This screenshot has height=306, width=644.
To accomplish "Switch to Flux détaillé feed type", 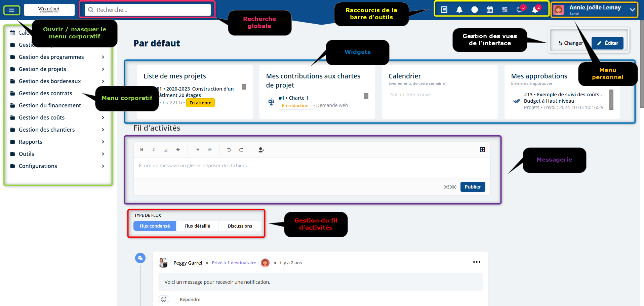I will 197,226.
